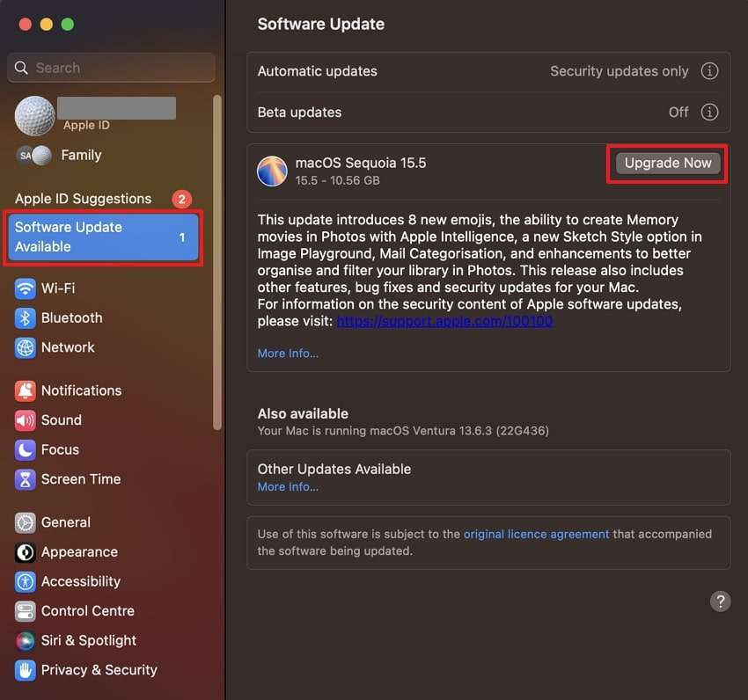Click the General gear icon
The height and width of the screenshot is (700, 748).
pos(25,522)
